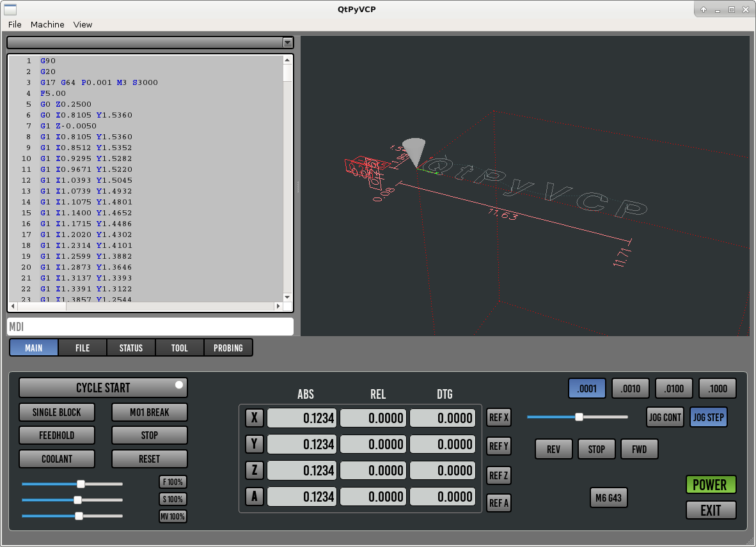Image resolution: width=756 pixels, height=547 pixels.
Task: Reset max velocity with MV 100% button
Action: [x=173, y=517]
